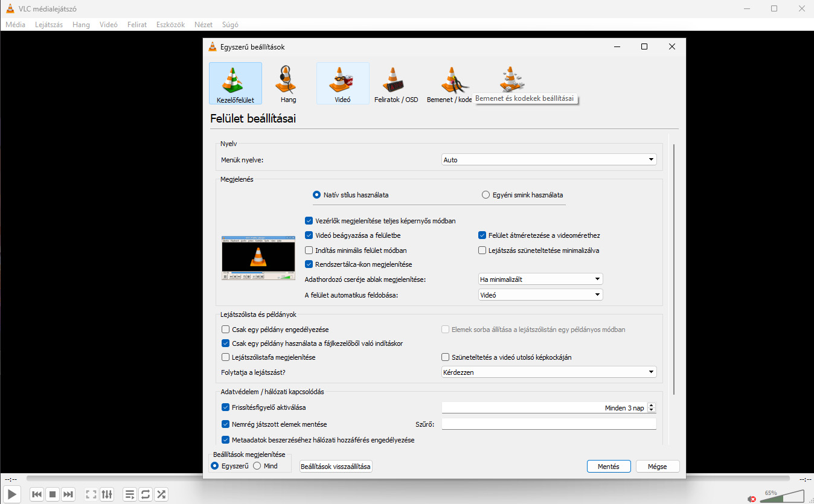Toggle loop repeat mode icon
Screen dimensions: 814x504
coord(146,494)
